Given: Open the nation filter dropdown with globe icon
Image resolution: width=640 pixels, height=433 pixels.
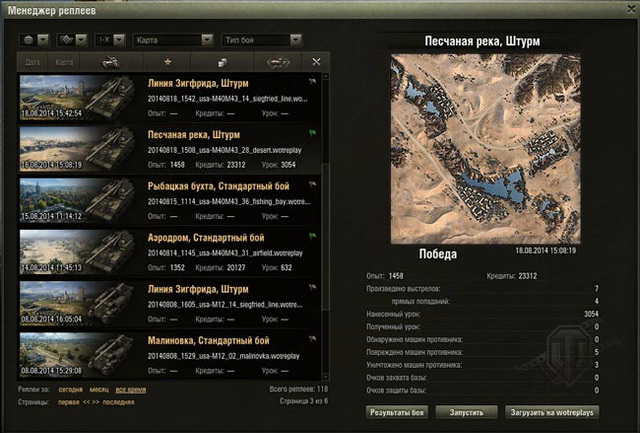Looking at the screenshot, I should pos(34,40).
